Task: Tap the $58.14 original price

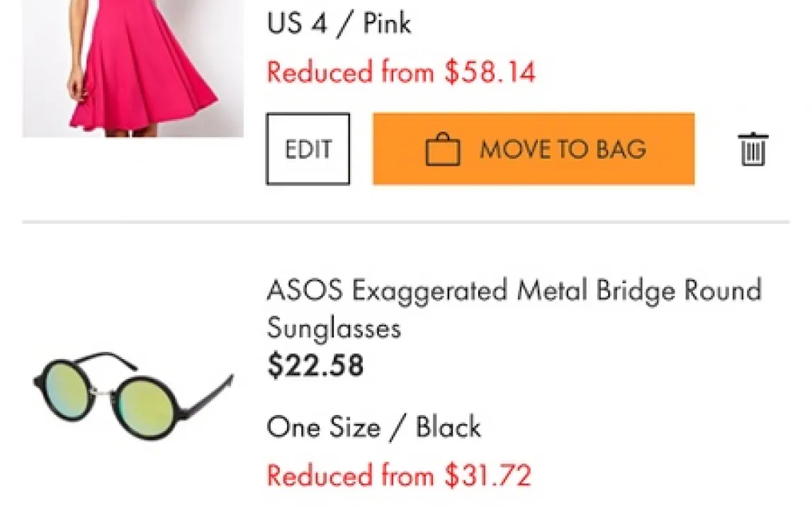Action: [x=490, y=72]
